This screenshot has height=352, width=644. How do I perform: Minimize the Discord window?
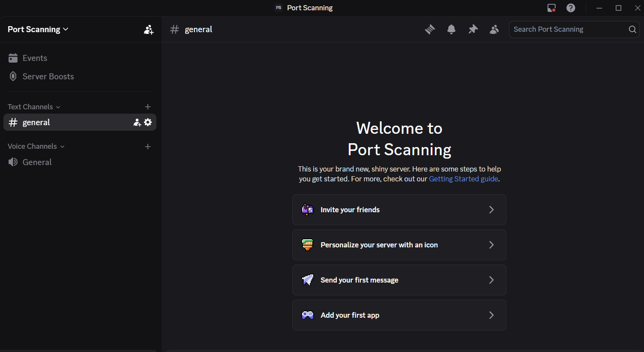point(599,8)
